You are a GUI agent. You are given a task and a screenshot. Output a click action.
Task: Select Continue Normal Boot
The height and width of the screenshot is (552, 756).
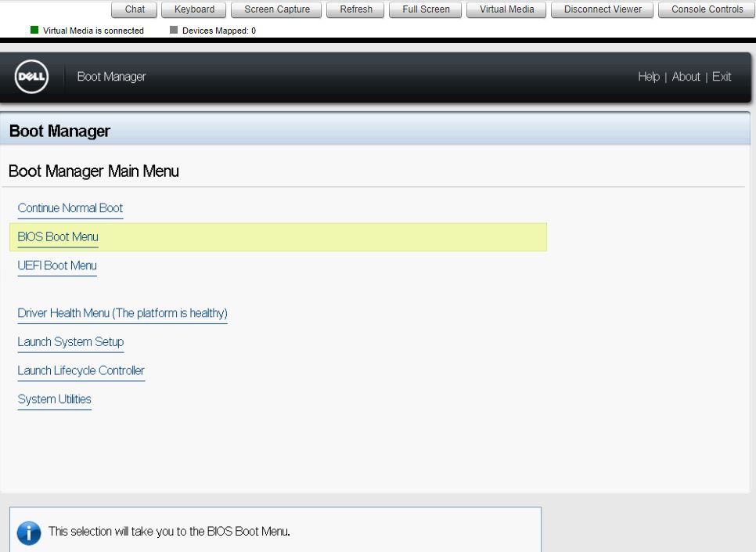pyautogui.click(x=70, y=207)
